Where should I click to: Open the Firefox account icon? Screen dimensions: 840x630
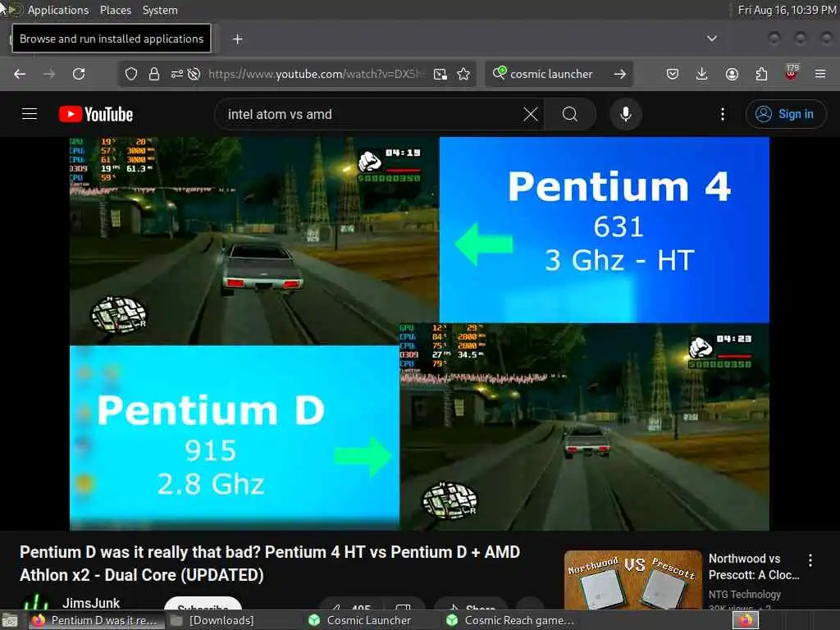(732, 74)
